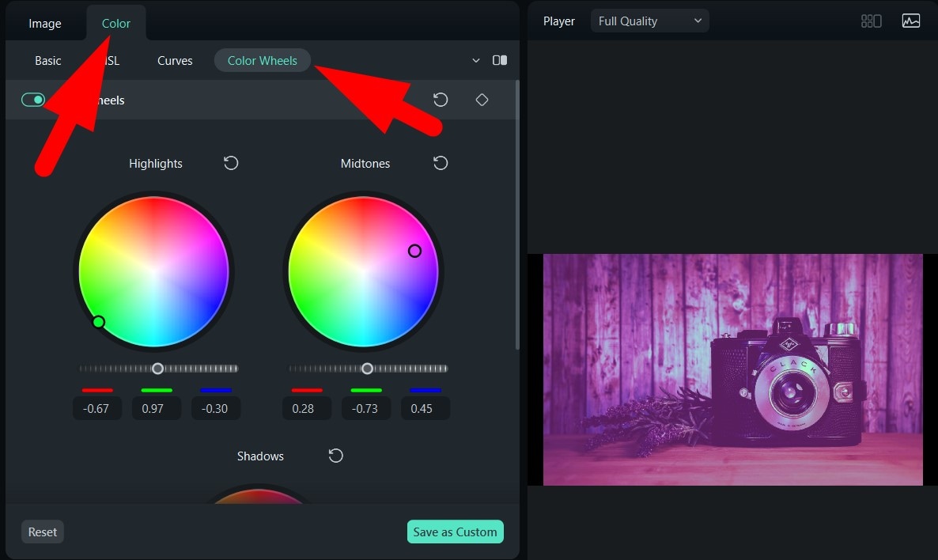Click the Midtones color wheel
Viewport: 938px width, 560px height.
[x=363, y=271]
